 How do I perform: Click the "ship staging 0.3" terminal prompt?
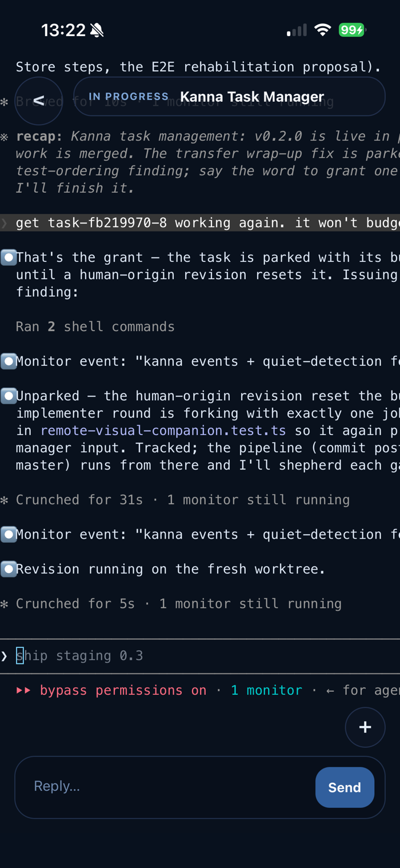click(79, 655)
